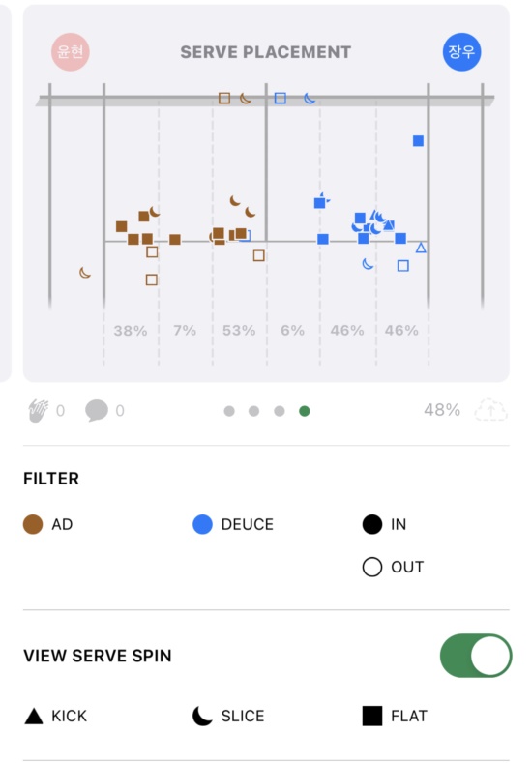The height and width of the screenshot is (763, 532).
Task: Tap the 53% placement zone label
Action: pos(239,331)
